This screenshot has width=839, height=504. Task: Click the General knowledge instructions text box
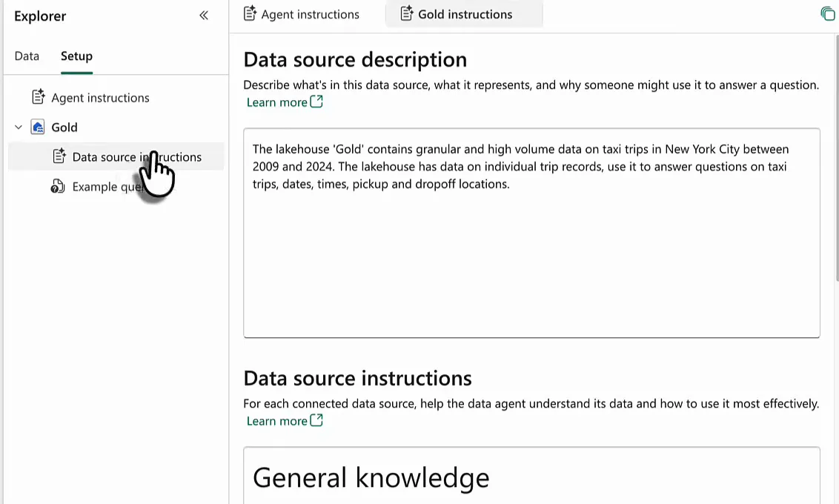(531, 476)
